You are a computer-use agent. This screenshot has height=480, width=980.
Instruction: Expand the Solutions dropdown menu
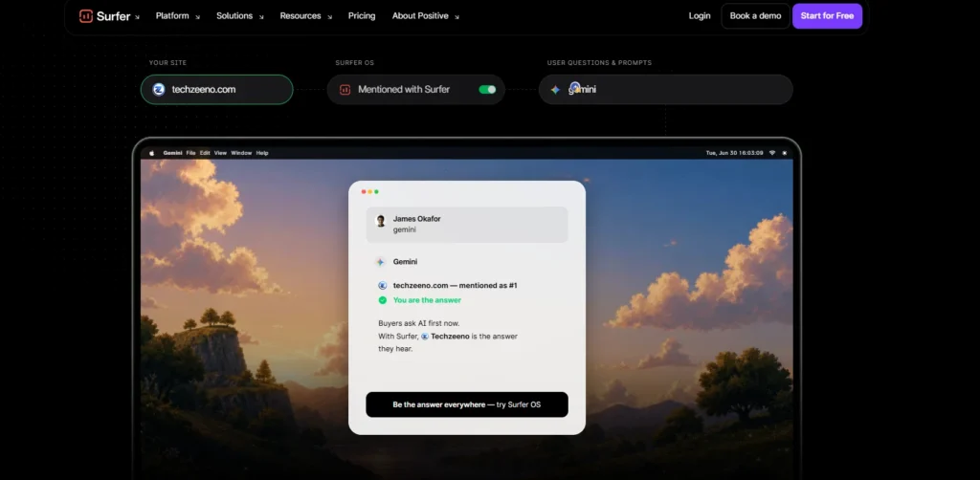(240, 16)
